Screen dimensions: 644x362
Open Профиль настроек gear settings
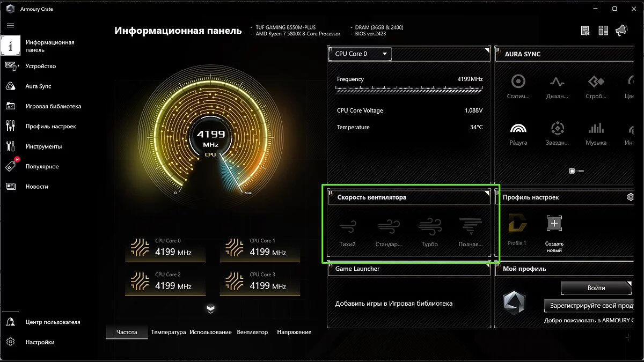[x=631, y=197]
